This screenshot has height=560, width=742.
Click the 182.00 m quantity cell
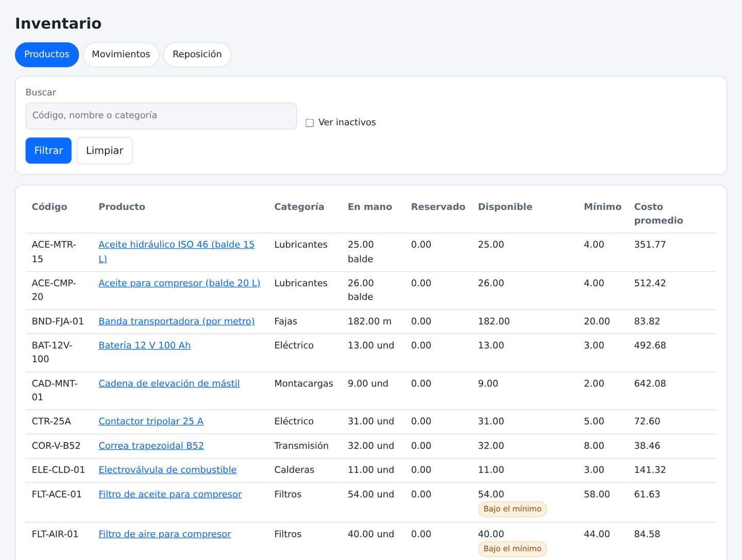(369, 321)
